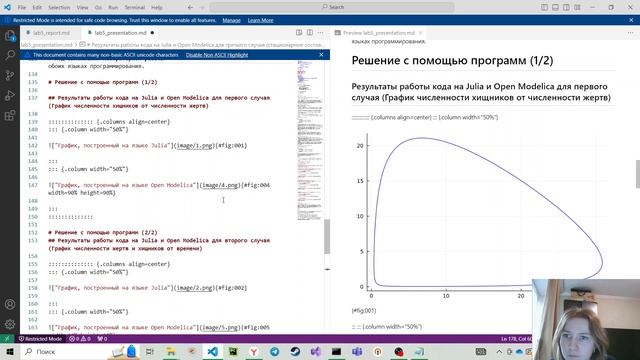Click the image/5.png link in editor
Image resolution: width=640 pixels, height=360 pixels.
[220, 327]
